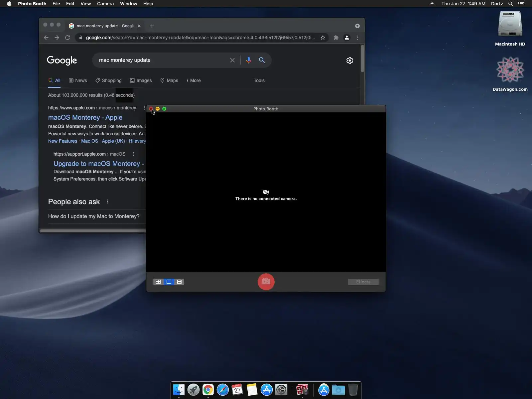532x399 pixels.
Task: Click the Chrome page vertical scrollbar
Action: pos(362,59)
